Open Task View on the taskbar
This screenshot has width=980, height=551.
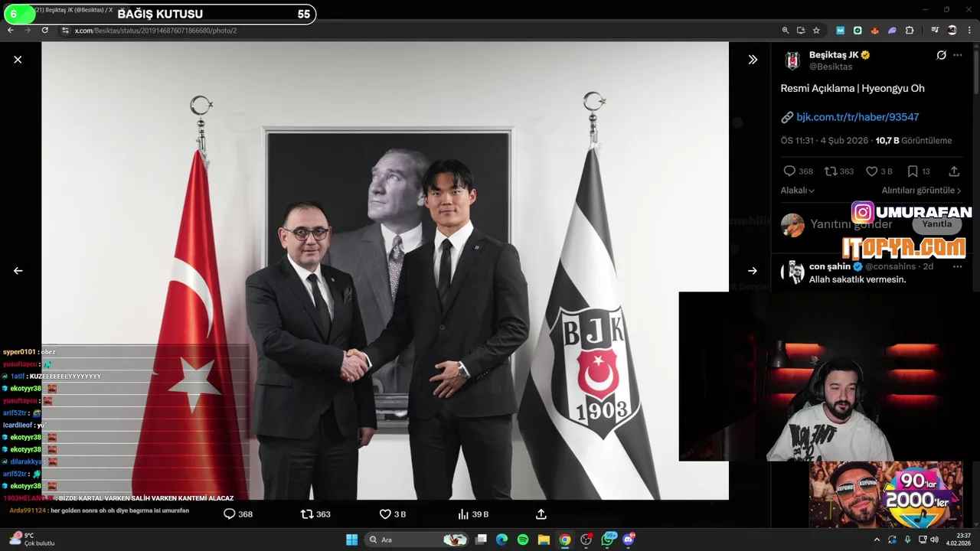coord(481,540)
